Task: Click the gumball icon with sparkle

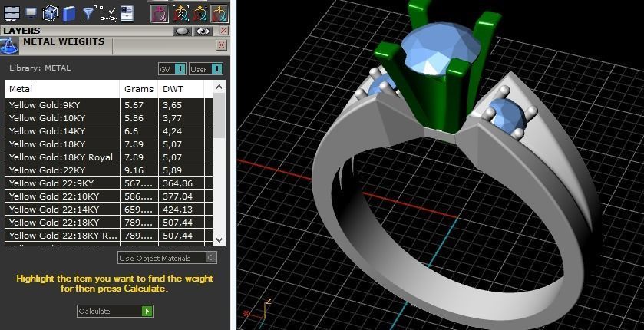Action: click(x=200, y=14)
